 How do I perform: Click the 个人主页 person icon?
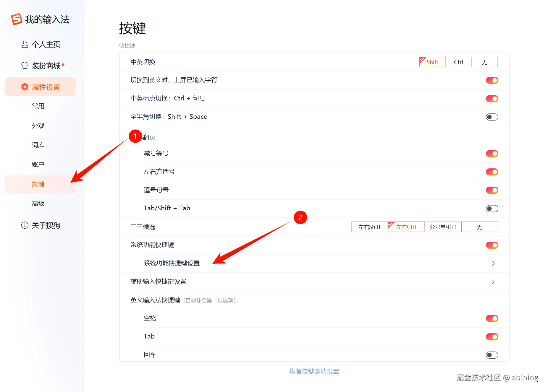(25, 44)
